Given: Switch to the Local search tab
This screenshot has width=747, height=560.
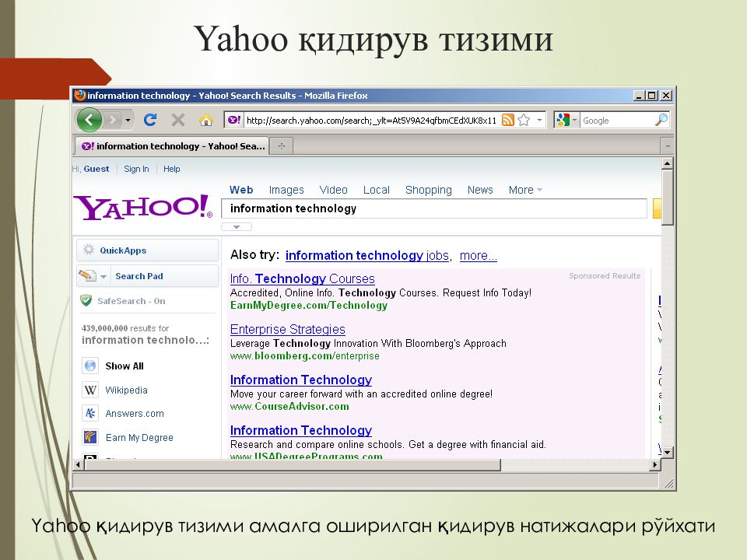Looking at the screenshot, I should (x=377, y=190).
